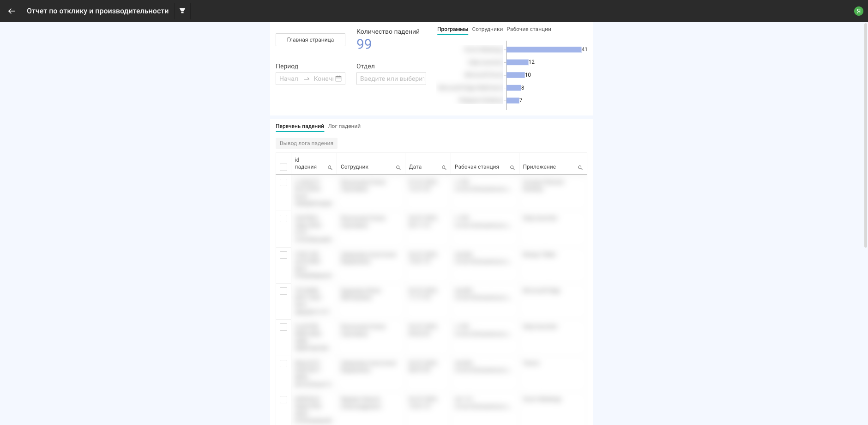The height and width of the screenshot is (425, 868).
Task: Click the top chart bar valued 41
Action: tap(543, 49)
